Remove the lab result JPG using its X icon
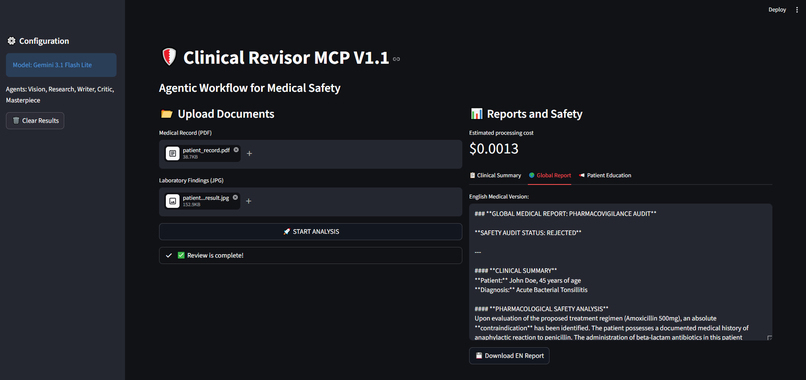 235,197
